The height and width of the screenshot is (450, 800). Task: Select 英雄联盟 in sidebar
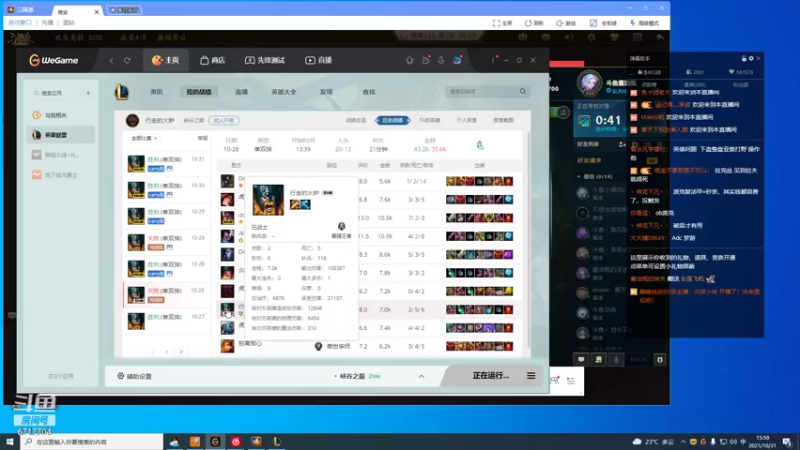coord(60,135)
